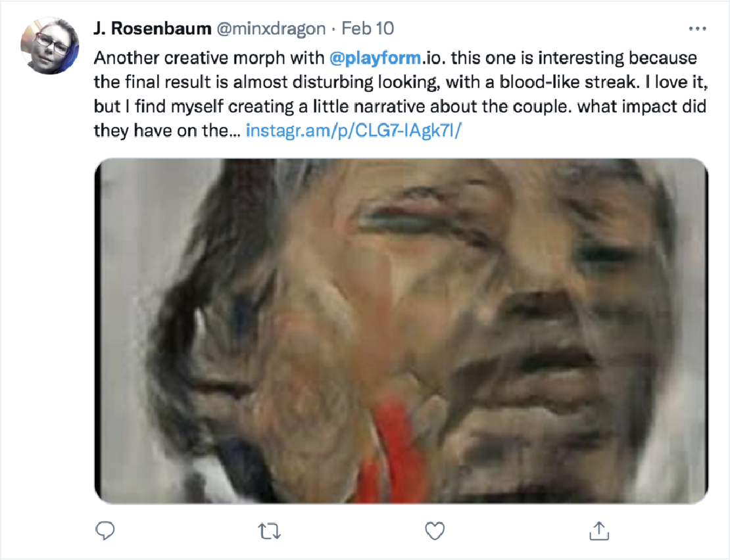Open the Feb 10 timestamp
This screenshot has width=730, height=560.
pos(368,28)
